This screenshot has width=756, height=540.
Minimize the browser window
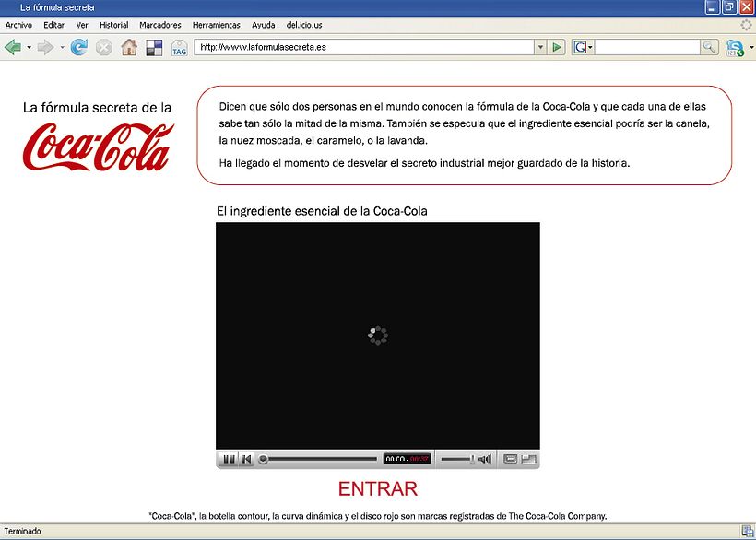tap(712, 7)
